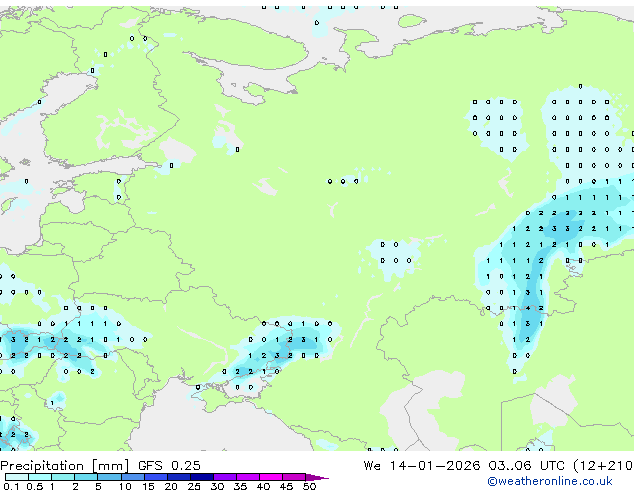Click the above-50 mm legend arrow tip
Viewport: 634px width, 490px height.
pos(317,477)
